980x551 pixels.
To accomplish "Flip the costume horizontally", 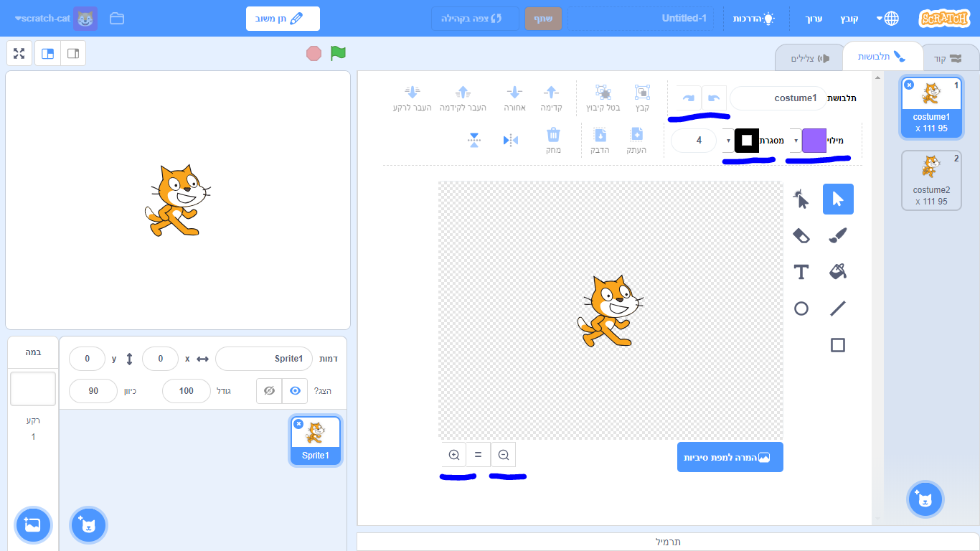I will [512, 141].
